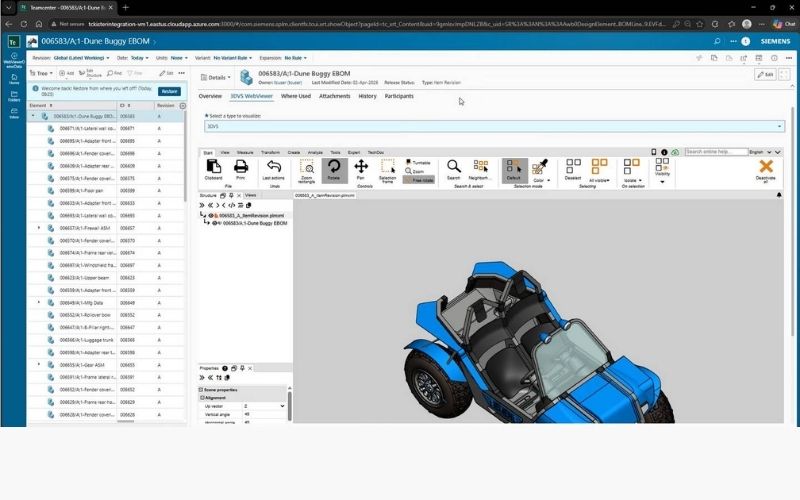Click Deactivate all orange X icon
This screenshot has width=800, height=500.
tap(766, 166)
